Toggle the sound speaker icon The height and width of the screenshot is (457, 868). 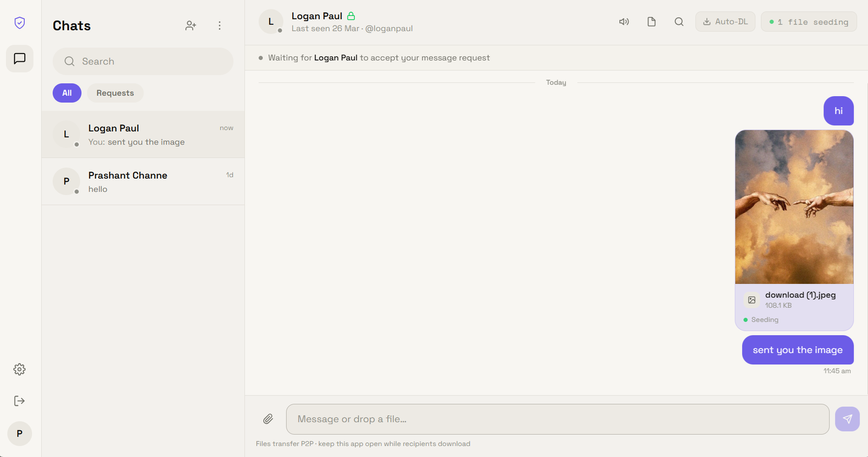pos(624,22)
